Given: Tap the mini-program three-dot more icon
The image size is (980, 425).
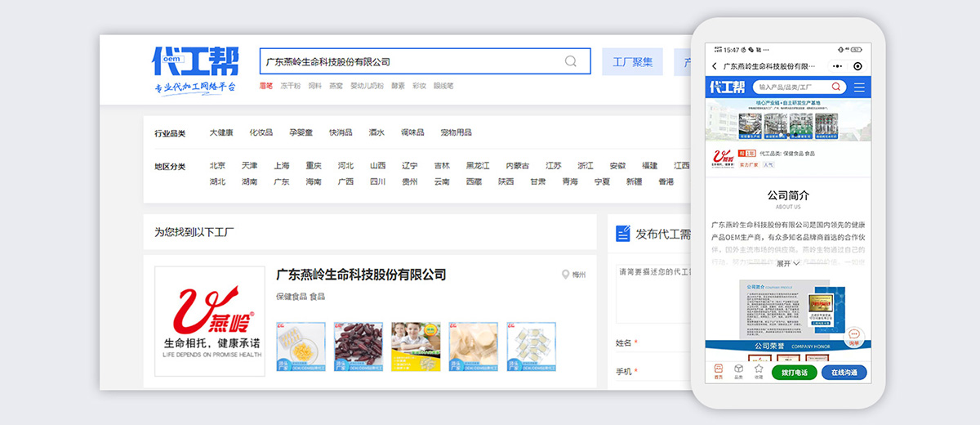Looking at the screenshot, I should click(837, 66).
